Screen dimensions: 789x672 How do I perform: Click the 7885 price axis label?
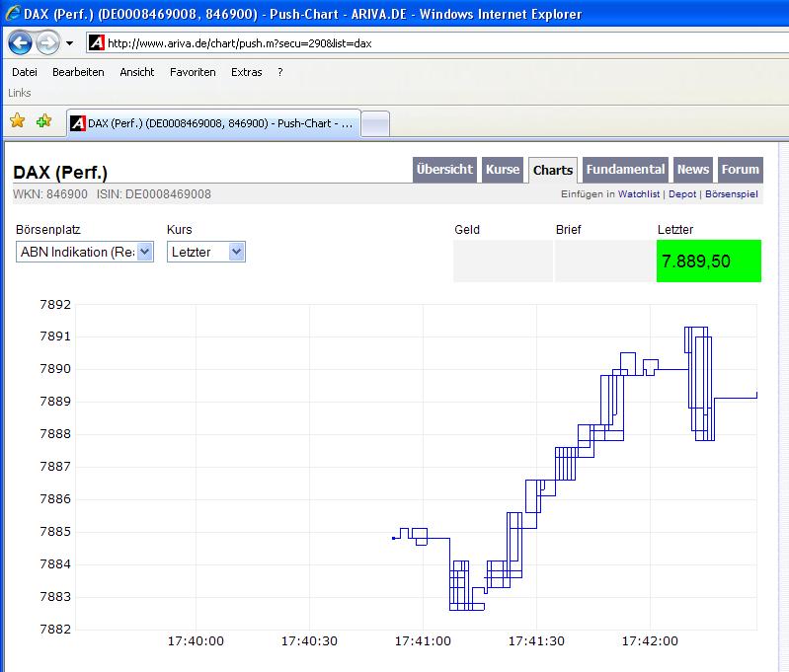[x=55, y=532]
